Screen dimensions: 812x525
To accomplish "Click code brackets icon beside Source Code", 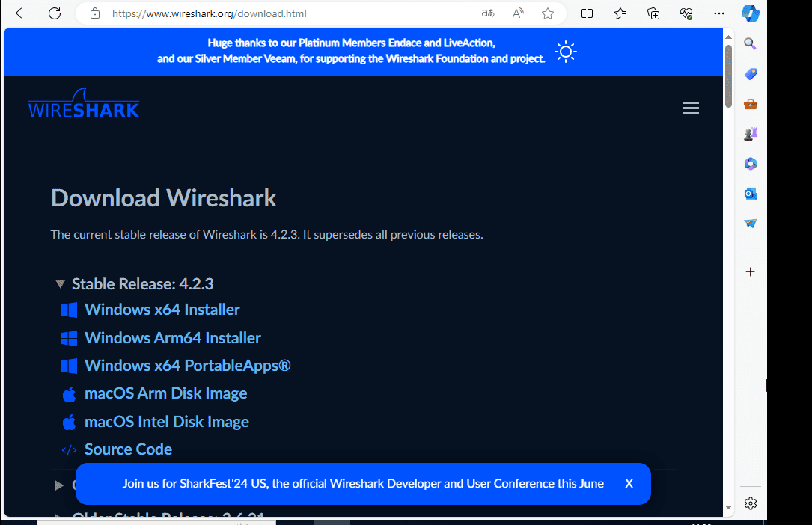I will coord(69,450).
